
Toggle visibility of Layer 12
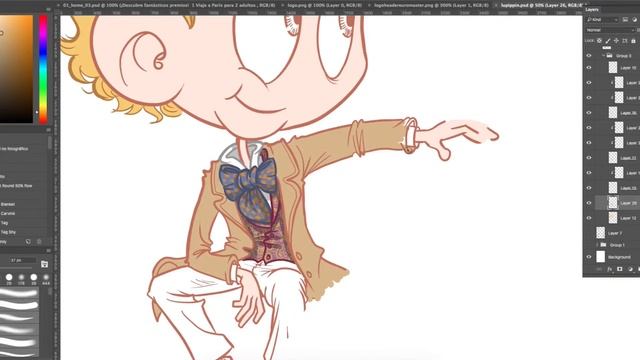click(x=589, y=218)
